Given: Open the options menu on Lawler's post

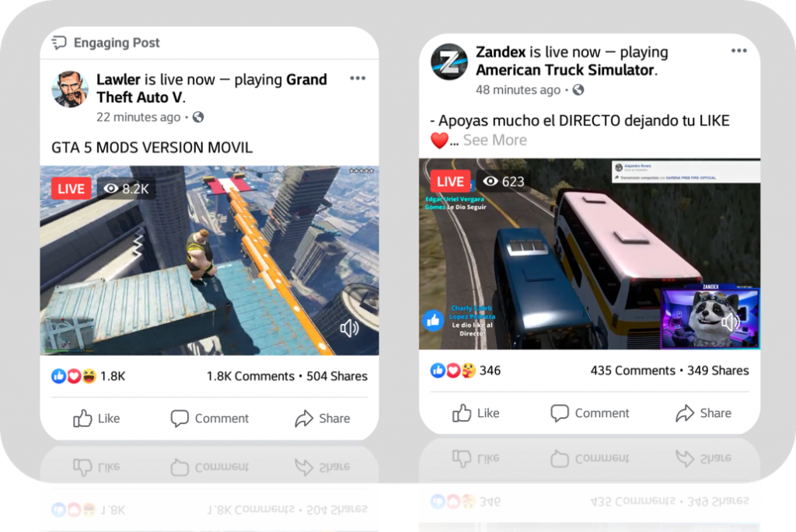Looking at the screenshot, I should click(x=358, y=78).
